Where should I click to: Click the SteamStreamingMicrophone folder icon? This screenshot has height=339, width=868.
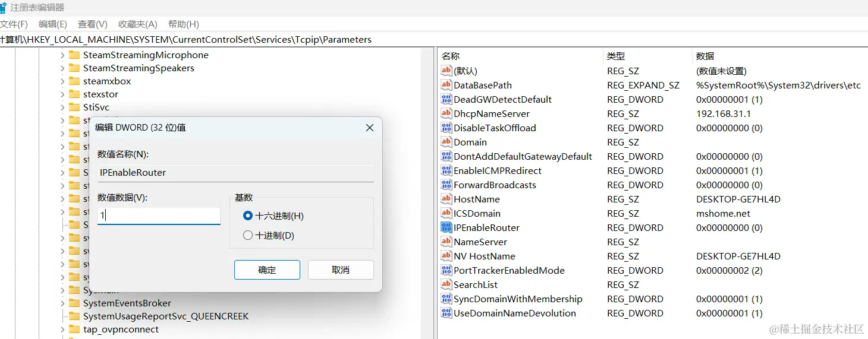click(74, 55)
